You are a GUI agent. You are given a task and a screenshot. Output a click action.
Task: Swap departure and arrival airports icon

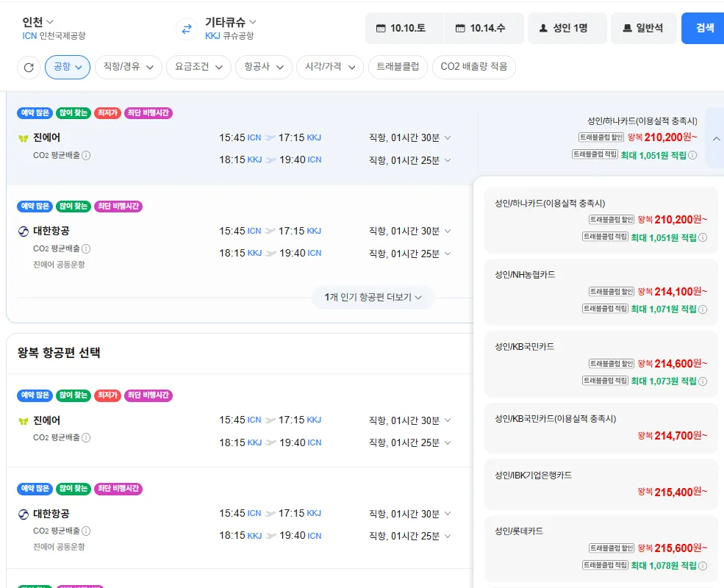coord(187,29)
